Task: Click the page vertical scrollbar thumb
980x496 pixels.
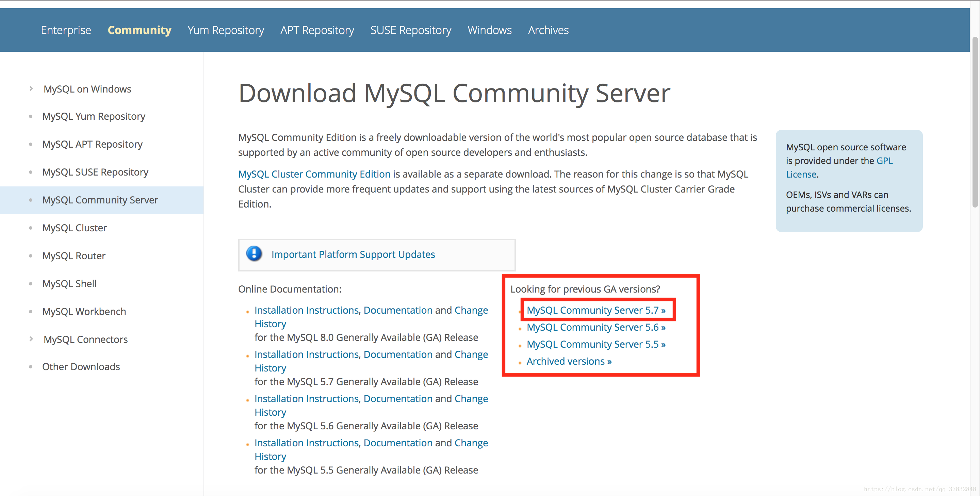Action: 975,122
